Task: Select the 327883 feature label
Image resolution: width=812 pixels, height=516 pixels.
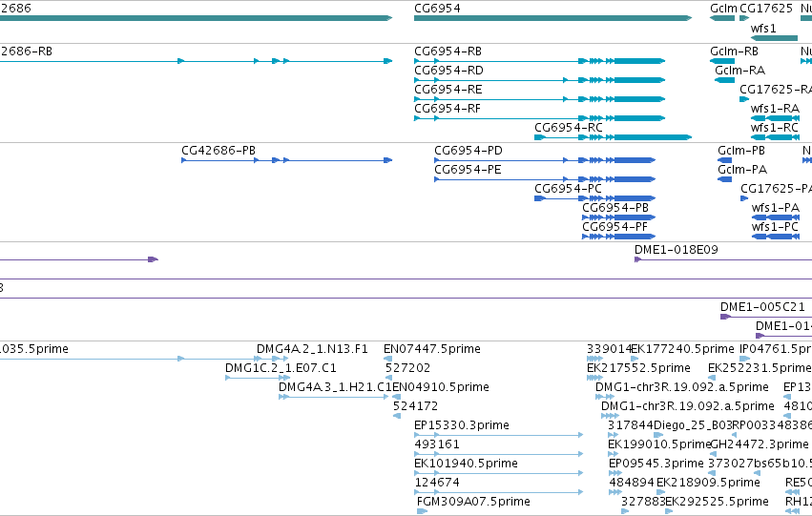Action: click(x=643, y=503)
